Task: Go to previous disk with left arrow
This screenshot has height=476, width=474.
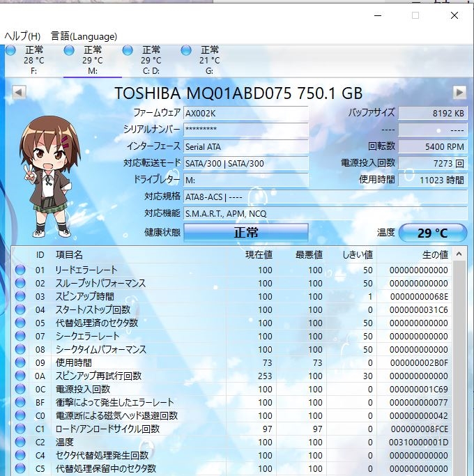Action: [19, 92]
